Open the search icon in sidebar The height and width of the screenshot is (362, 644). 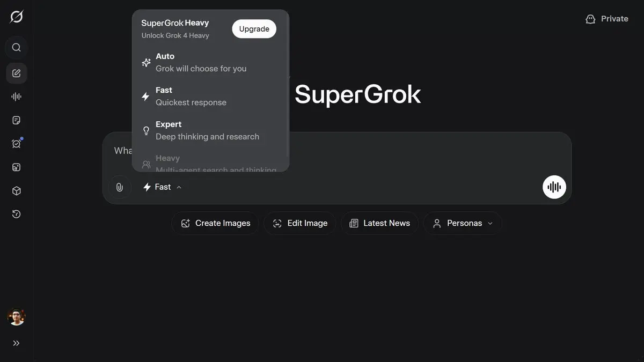(x=17, y=48)
